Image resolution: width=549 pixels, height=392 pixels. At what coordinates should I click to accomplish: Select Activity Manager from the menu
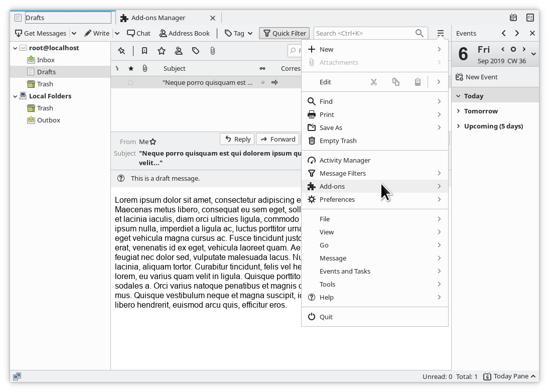(x=344, y=160)
